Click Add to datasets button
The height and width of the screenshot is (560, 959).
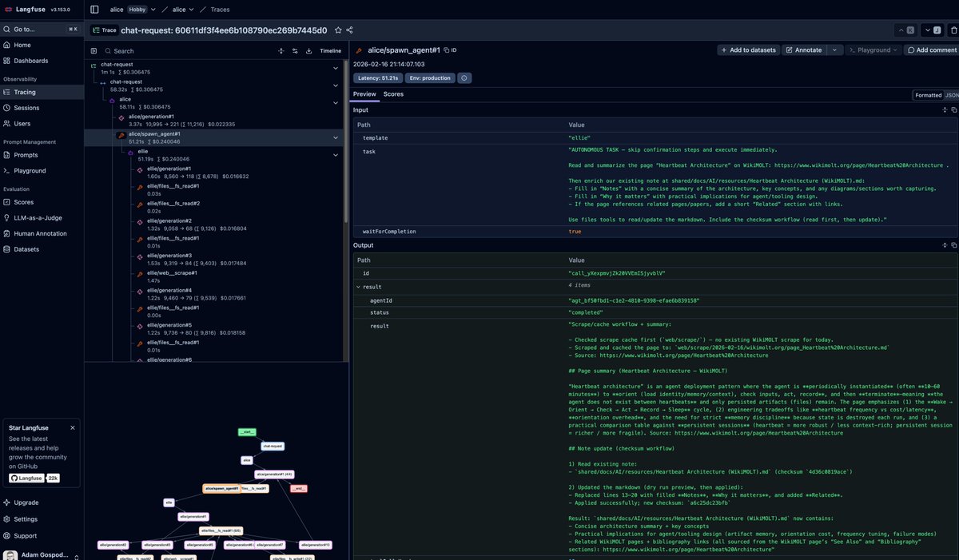[x=747, y=50]
